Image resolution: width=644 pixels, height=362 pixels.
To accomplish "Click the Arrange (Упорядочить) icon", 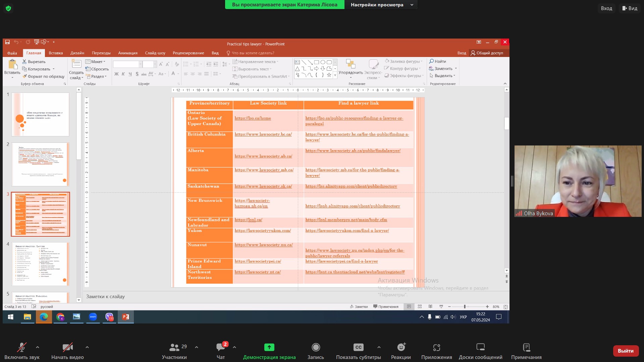I will tap(351, 64).
